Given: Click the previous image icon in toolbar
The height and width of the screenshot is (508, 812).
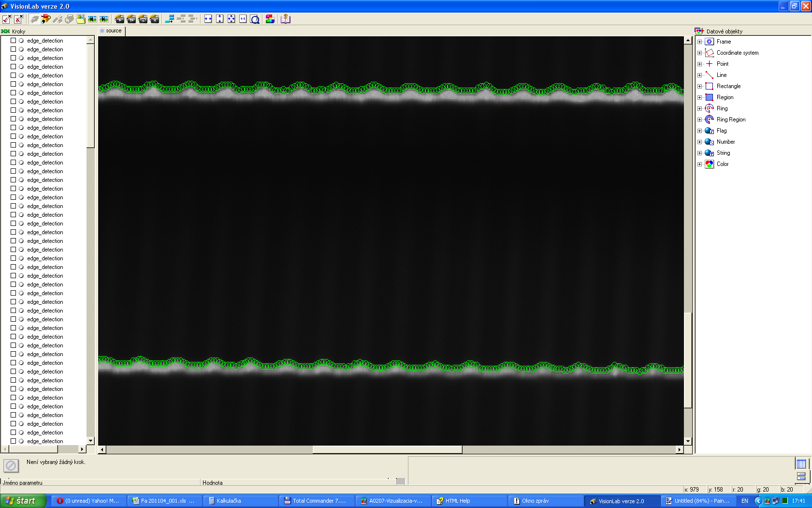Looking at the screenshot, I should 92,19.
